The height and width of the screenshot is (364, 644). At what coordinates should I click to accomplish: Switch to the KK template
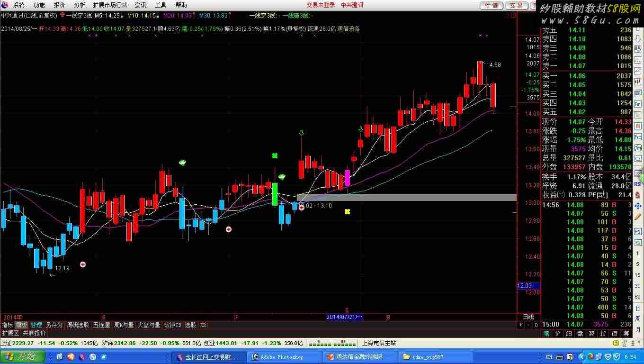(203, 325)
